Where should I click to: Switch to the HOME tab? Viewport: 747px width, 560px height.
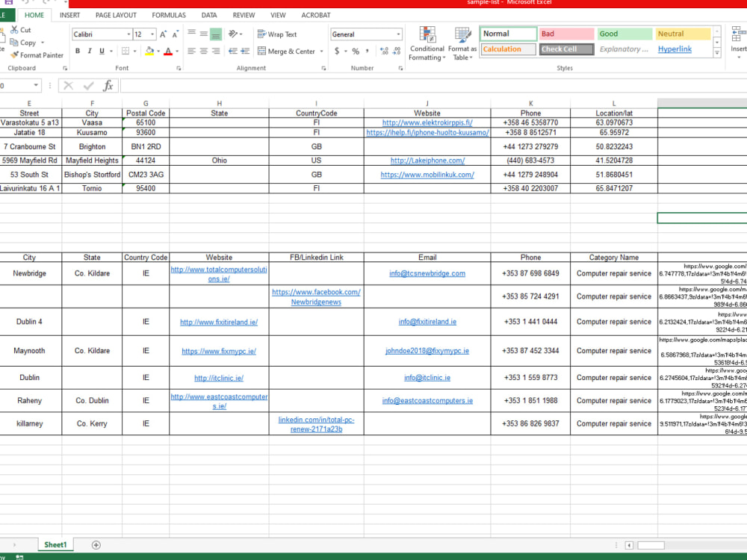pos(34,15)
